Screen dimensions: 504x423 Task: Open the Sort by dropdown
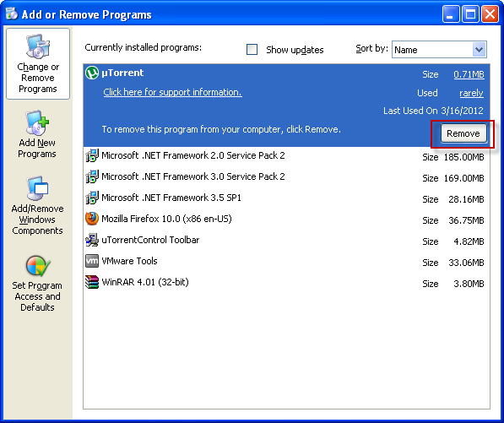click(x=480, y=50)
